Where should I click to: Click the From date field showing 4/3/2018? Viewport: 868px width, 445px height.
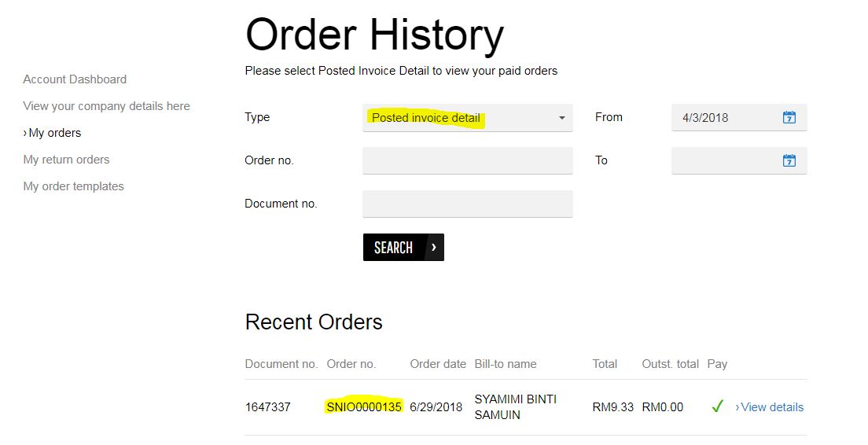(x=739, y=117)
